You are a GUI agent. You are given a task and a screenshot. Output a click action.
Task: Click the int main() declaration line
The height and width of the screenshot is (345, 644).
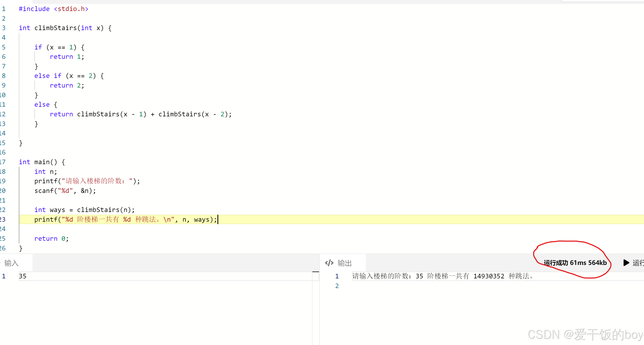pos(42,162)
